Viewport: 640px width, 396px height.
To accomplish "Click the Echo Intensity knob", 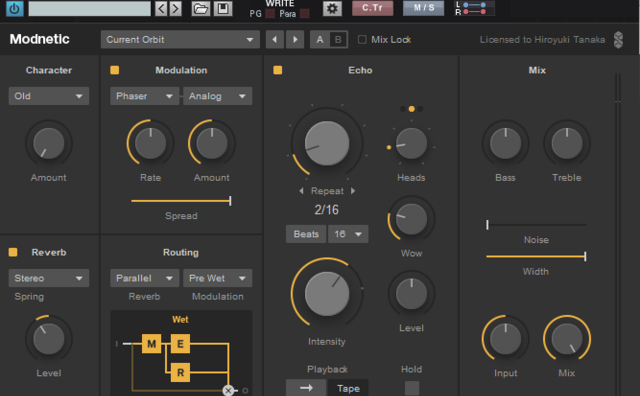I will [x=327, y=293].
